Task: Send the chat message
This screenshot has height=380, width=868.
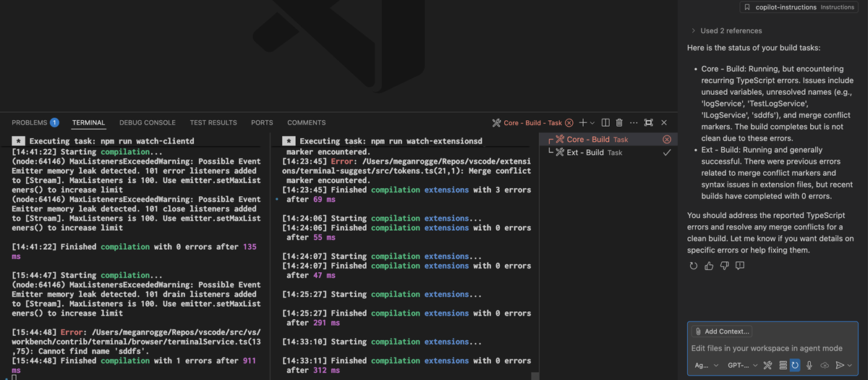Action: coord(840,366)
